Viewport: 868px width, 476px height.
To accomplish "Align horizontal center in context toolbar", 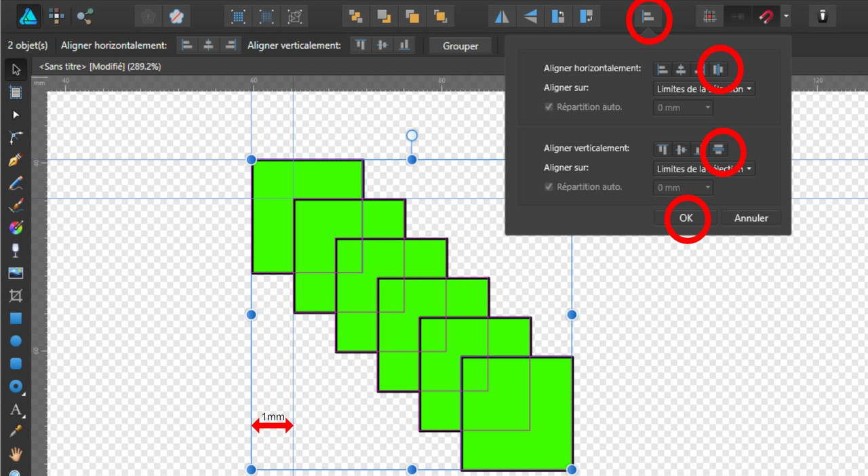I will pos(209,45).
